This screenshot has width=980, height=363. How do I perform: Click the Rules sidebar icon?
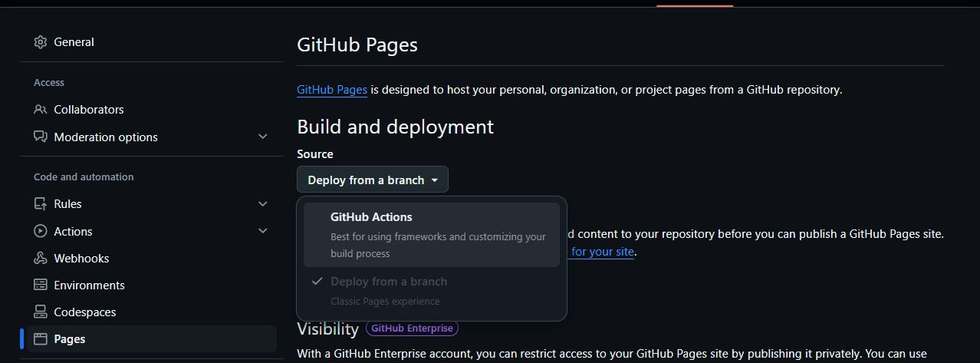(41, 204)
